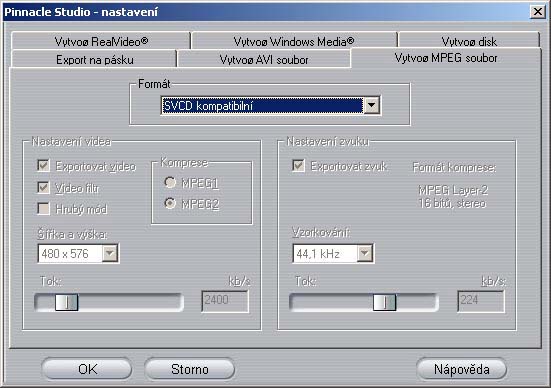551x388 pixels.
Task: Open the Vytvoø AVI soubor tab
Action: click(x=264, y=59)
